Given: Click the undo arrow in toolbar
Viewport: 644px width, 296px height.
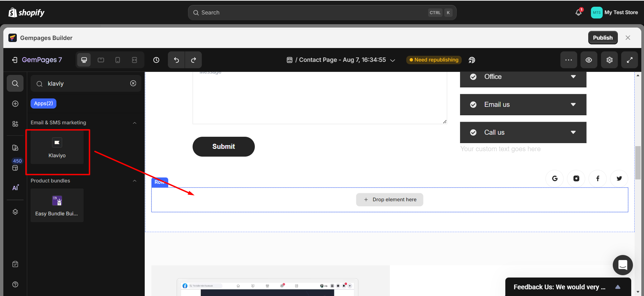Looking at the screenshot, I should (176, 60).
